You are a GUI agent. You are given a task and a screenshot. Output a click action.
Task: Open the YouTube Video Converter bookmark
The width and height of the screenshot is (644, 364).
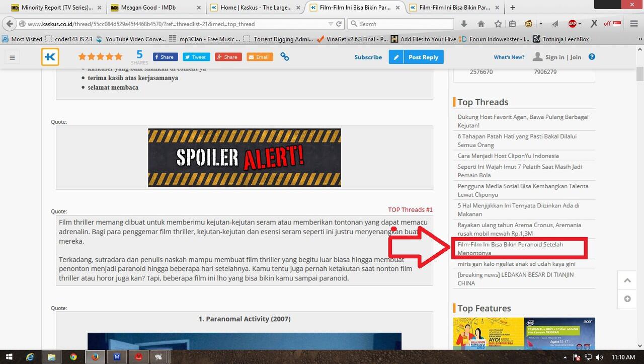click(x=131, y=39)
